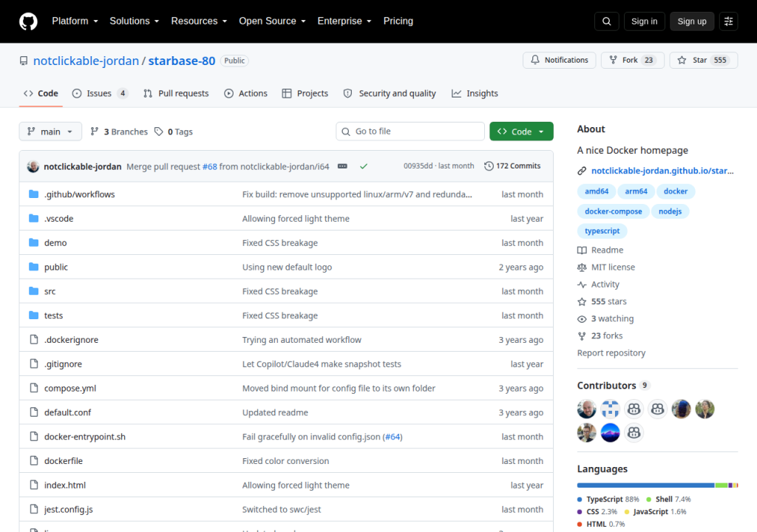The image size is (757, 532).
Task: Open the Enterprise dropdown menu
Action: point(344,21)
